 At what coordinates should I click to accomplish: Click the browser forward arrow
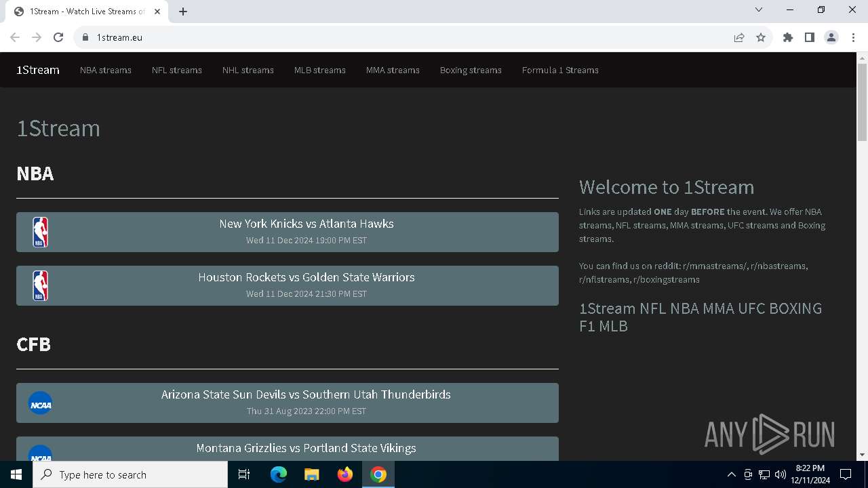coord(37,37)
